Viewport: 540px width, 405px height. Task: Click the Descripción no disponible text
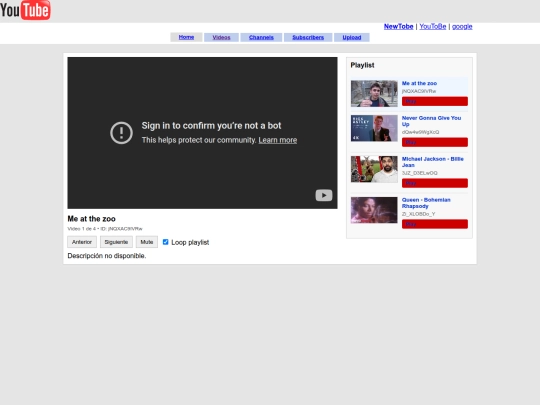[107, 256]
